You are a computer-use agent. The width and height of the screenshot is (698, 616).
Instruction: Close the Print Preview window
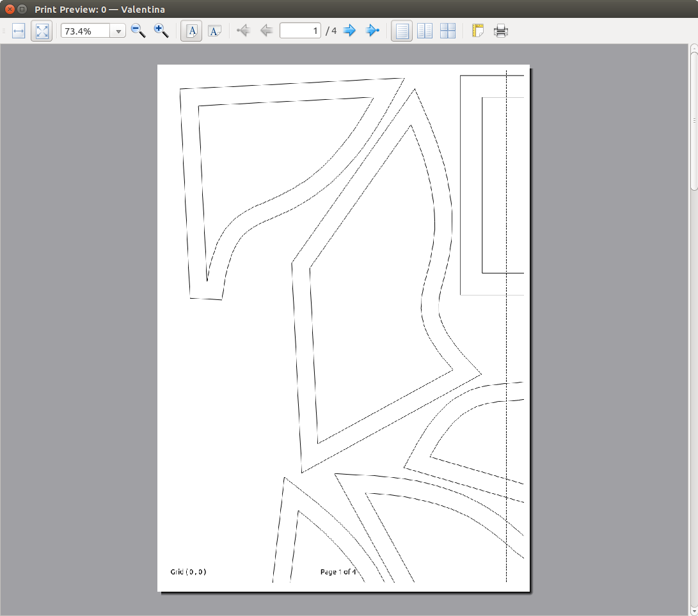(x=10, y=9)
